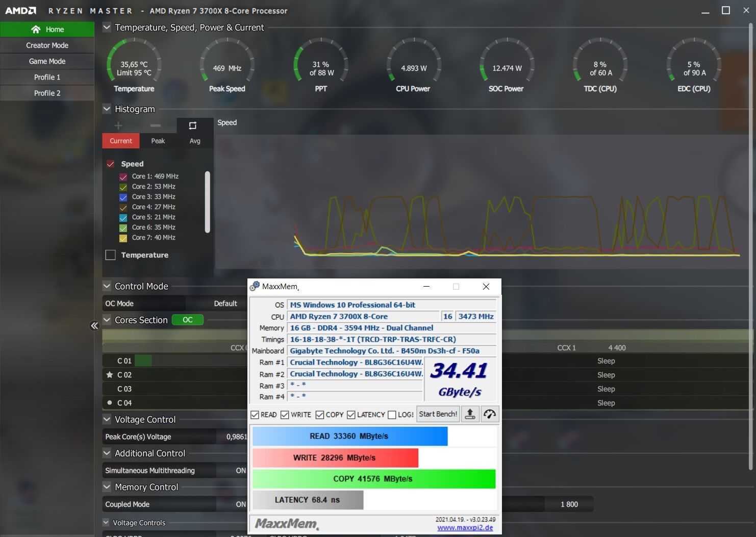Image resolution: width=756 pixels, height=537 pixels.
Task: Collapse the Control Mode section
Action: tap(107, 286)
